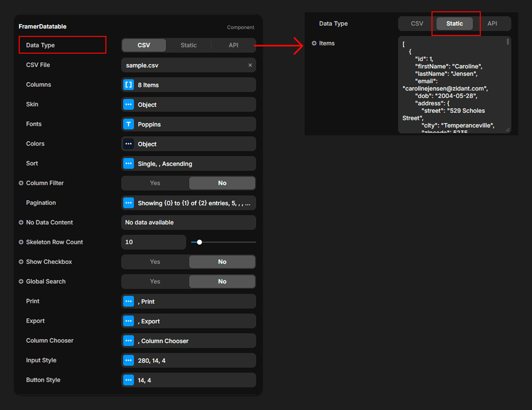Turn Global Search on with Yes

point(155,282)
